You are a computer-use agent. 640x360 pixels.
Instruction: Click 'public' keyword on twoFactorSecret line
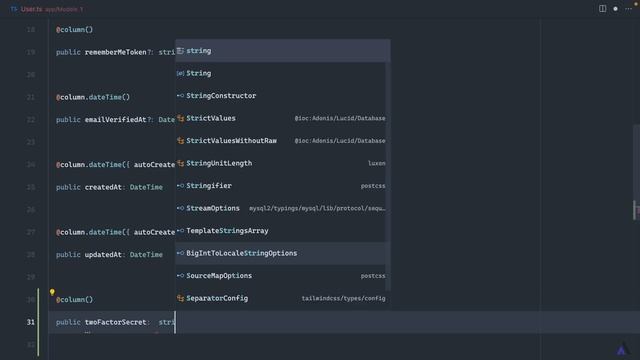coord(68,322)
